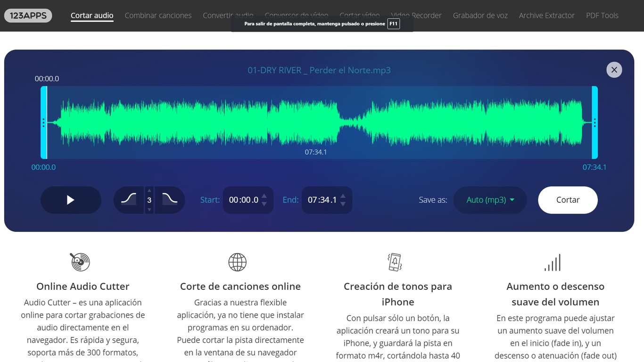Decrease the End time with its stepper
644x362 pixels.
[x=343, y=204]
